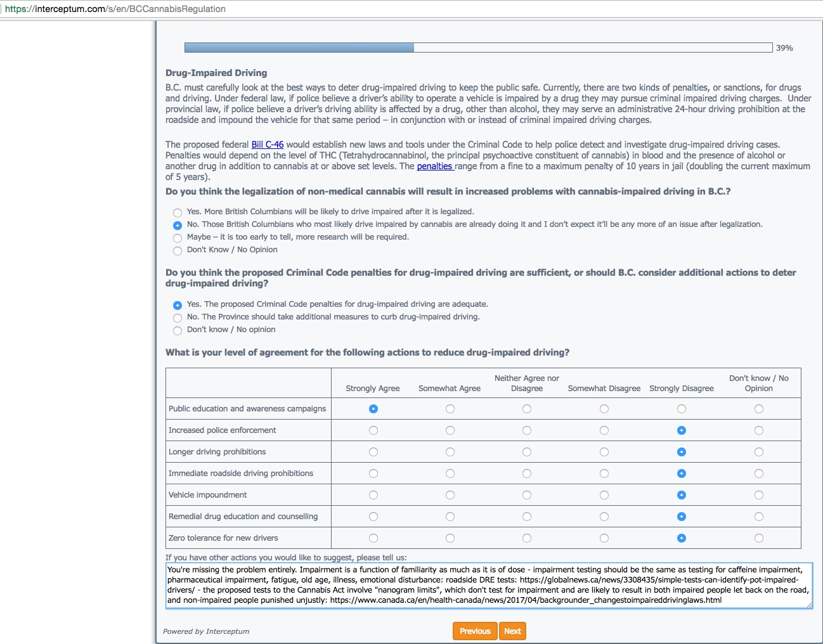Click the 'Strongly Agree' column header
The width and height of the screenshot is (823, 644).
pyautogui.click(x=373, y=389)
